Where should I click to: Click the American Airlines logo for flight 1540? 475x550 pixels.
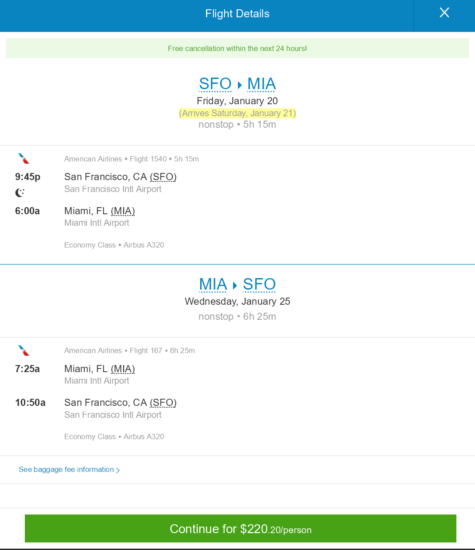click(x=24, y=159)
